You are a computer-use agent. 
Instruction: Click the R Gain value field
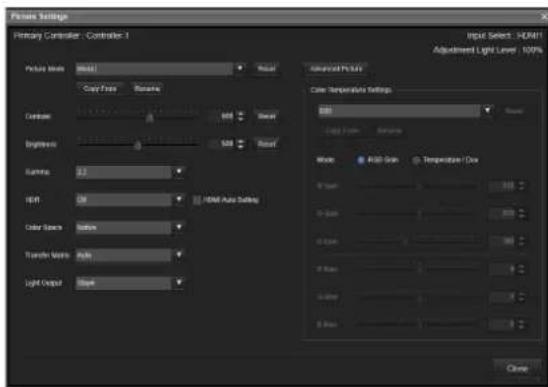click(x=503, y=186)
